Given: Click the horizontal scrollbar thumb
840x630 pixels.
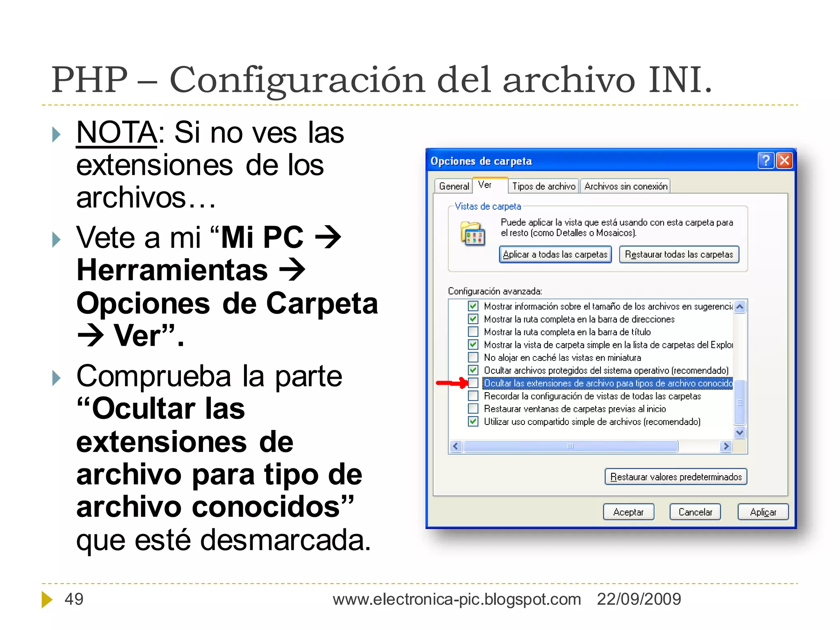Looking at the screenshot, I should pyautogui.click(x=571, y=446).
